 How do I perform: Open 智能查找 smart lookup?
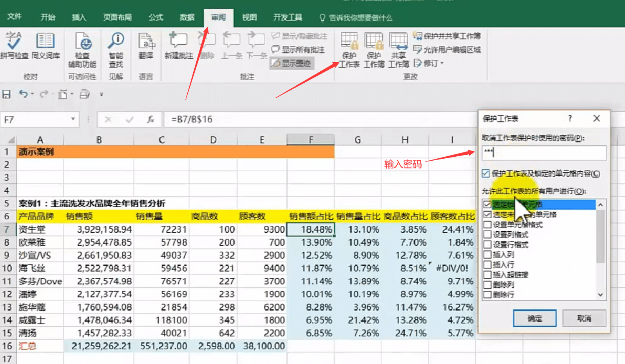(x=116, y=50)
